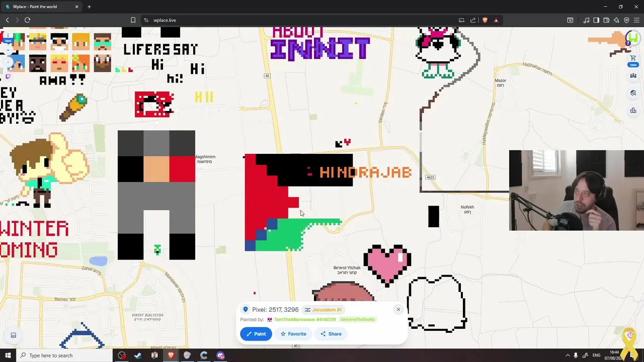This screenshot has width=644, height=362.
Task: Click the round map button at bottom left
Action: (x=14, y=335)
